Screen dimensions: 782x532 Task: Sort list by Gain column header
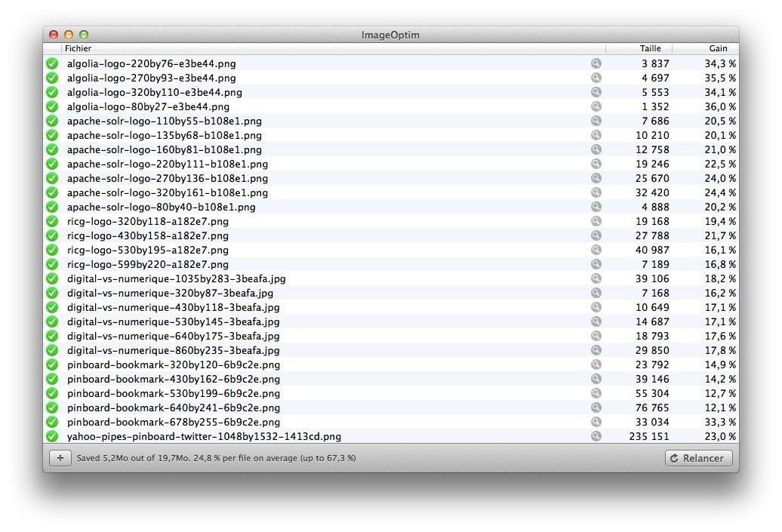[717, 48]
